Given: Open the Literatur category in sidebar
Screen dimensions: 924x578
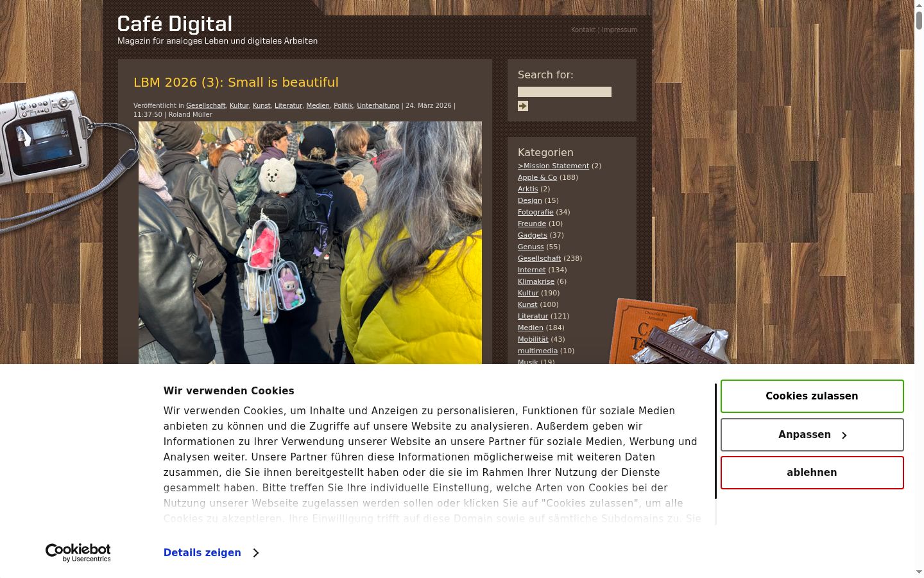Looking at the screenshot, I should pos(533,316).
